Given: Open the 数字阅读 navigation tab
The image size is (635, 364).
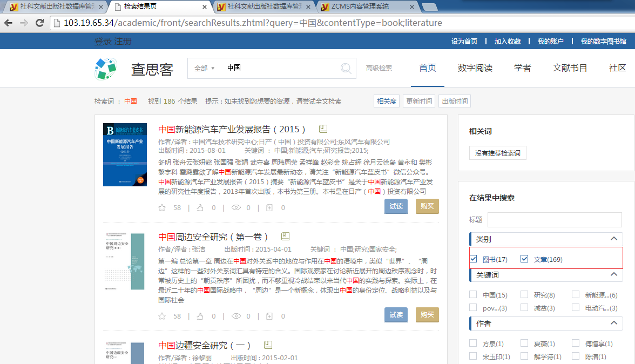Looking at the screenshot, I should click(x=475, y=68).
